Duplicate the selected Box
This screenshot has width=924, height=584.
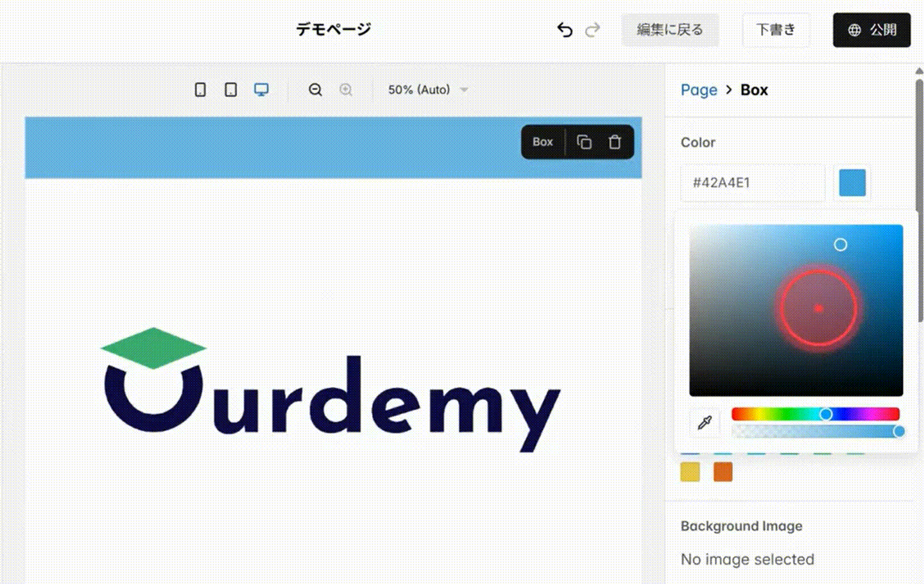pyautogui.click(x=584, y=142)
